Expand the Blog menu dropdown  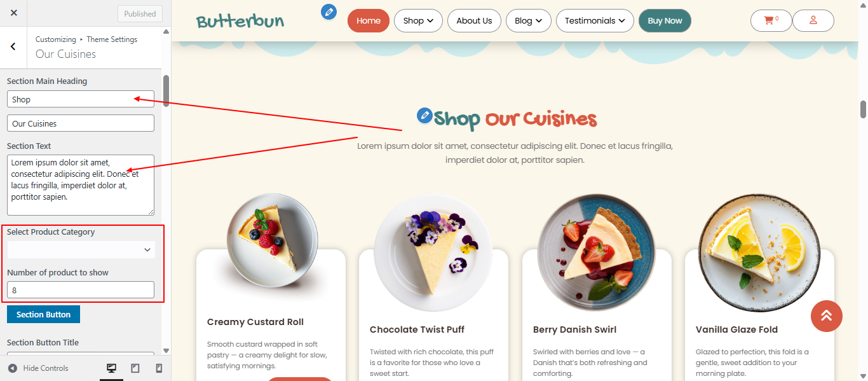(529, 20)
